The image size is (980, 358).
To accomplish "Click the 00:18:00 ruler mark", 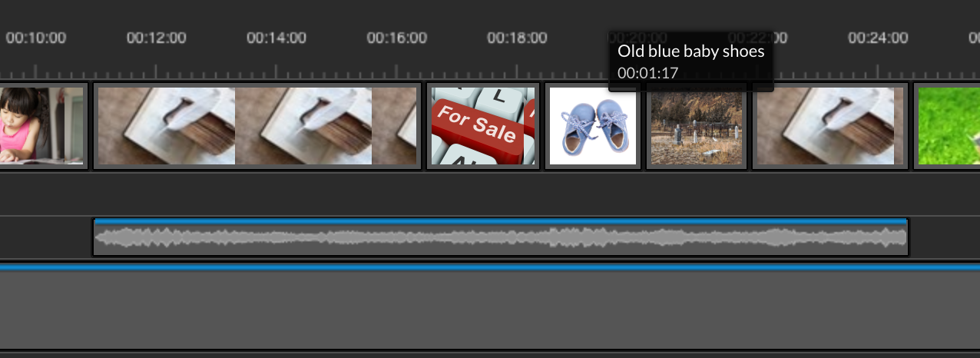I will 517,38.
